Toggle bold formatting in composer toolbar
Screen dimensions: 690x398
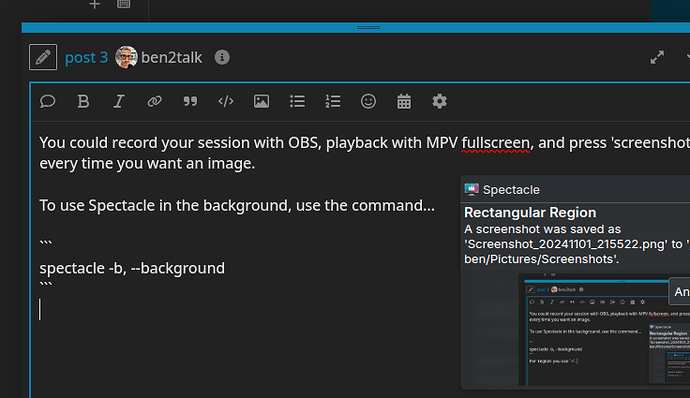[83, 102]
